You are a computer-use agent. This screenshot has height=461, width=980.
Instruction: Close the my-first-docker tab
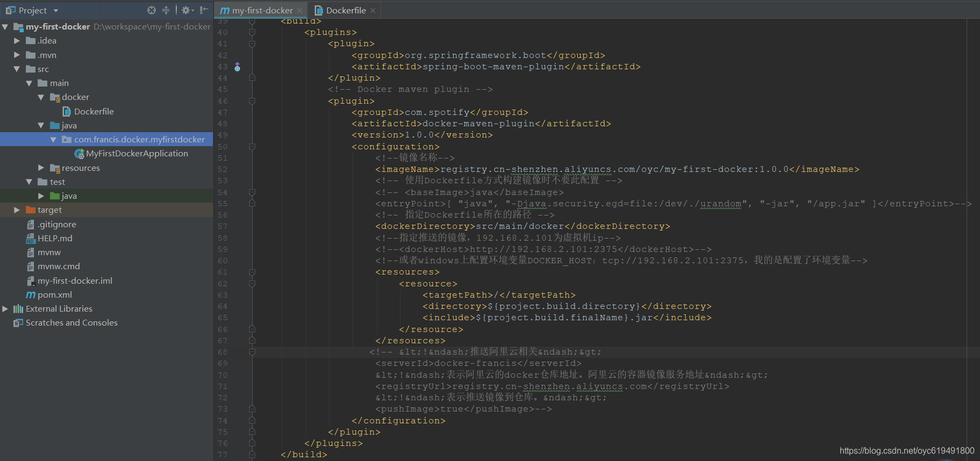[x=300, y=11]
